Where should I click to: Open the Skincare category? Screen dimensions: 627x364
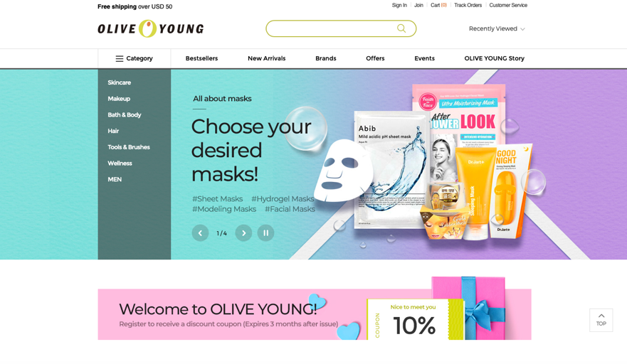pos(119,82)
